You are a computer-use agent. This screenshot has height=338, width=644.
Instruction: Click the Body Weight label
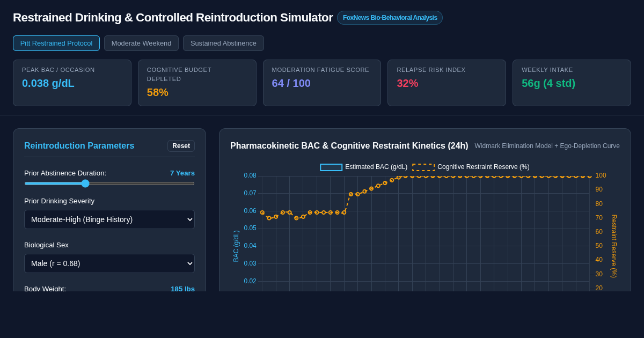coord(45,289)
